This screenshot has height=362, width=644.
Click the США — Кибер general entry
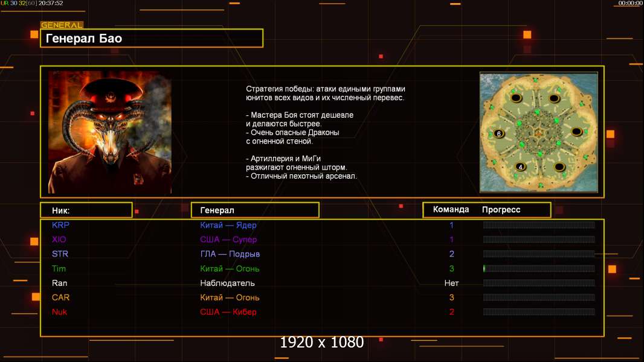[228, 312]
